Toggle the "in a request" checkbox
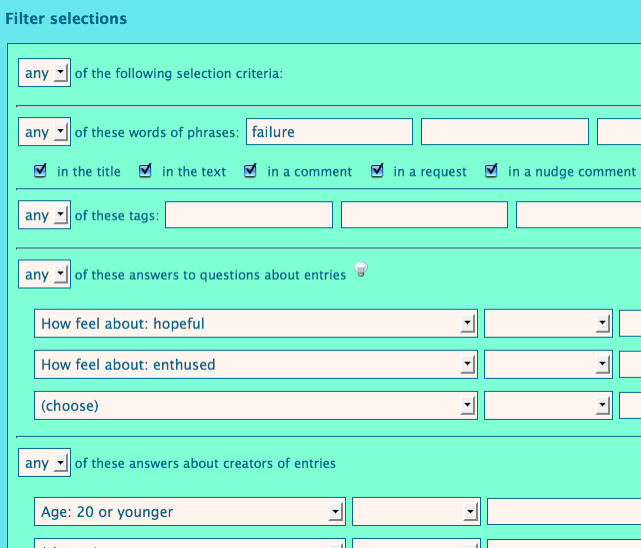Image resolution: width=641 pixels, height=548 pixels. (377, 171)
